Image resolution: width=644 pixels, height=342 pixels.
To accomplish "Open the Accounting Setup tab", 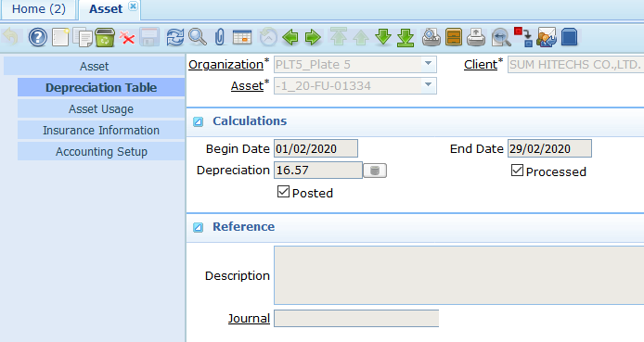I will [x=101, y=151].
